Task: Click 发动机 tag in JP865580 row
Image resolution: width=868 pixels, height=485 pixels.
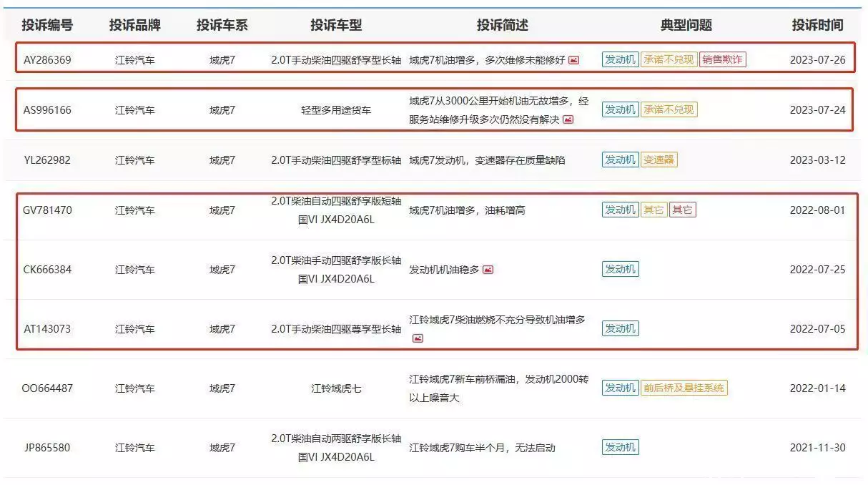Action: point(620,447)
